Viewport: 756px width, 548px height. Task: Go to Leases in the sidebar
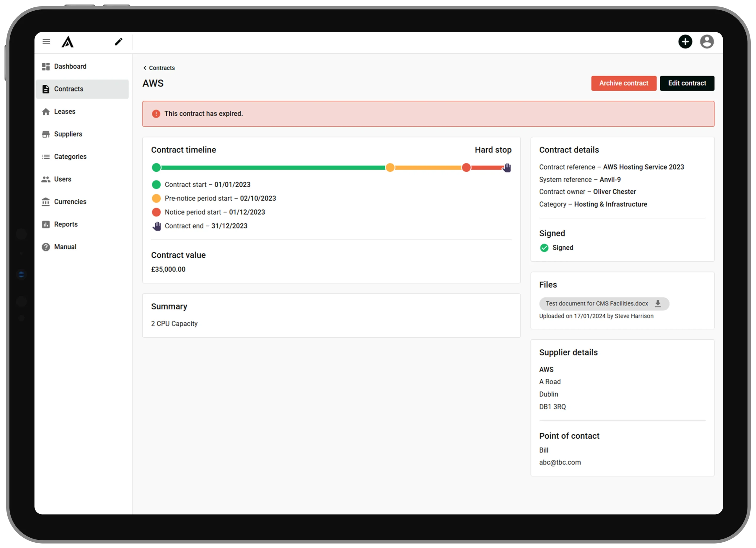coord(82,112)
